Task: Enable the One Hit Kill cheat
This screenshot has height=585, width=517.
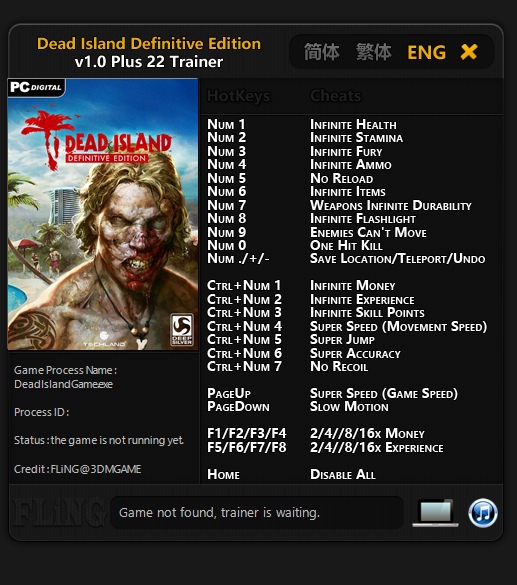Action: (x=347, y=245)
